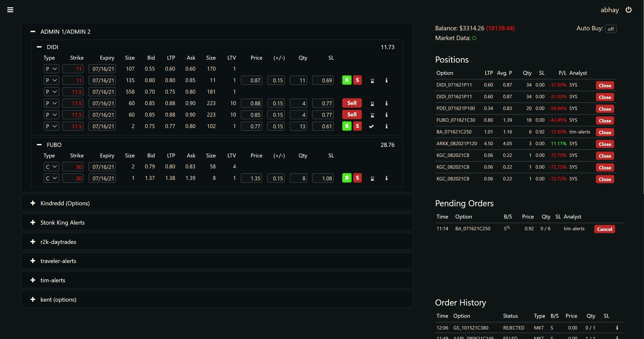Open the hamburger menu icon
The height and width of the screenshot is (339, 644).
coord(10,10)
